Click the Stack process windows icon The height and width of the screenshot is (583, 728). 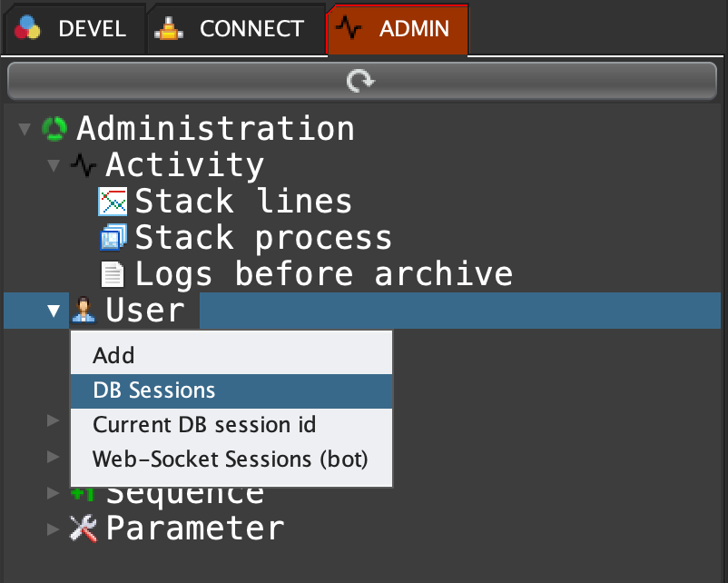[x=113, y=238]
